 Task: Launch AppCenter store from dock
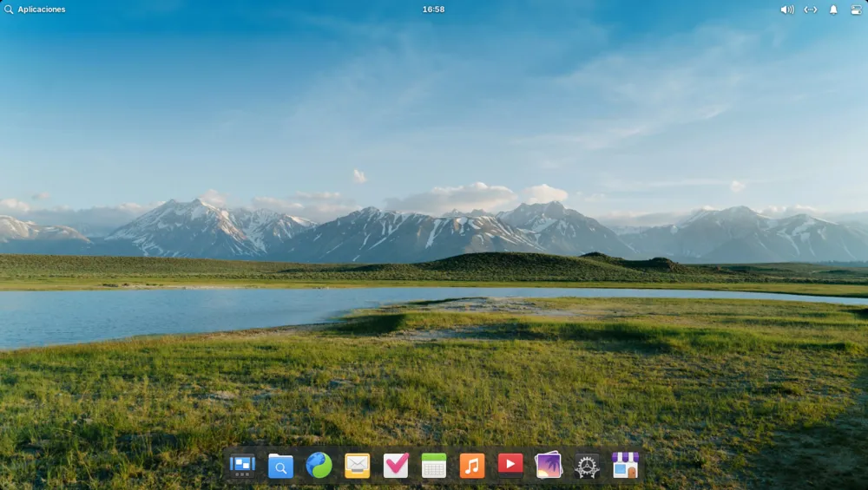coord(626,465)
